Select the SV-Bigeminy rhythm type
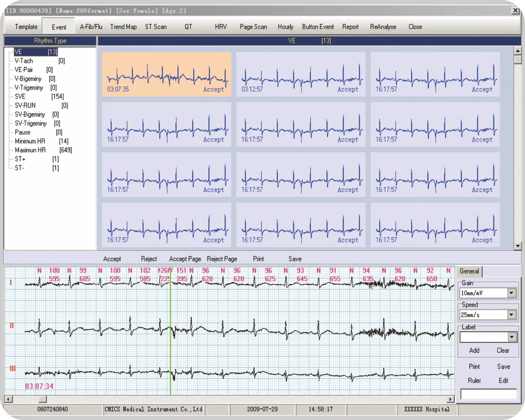This screenshot has height=420, width=525. click(37, 114)
